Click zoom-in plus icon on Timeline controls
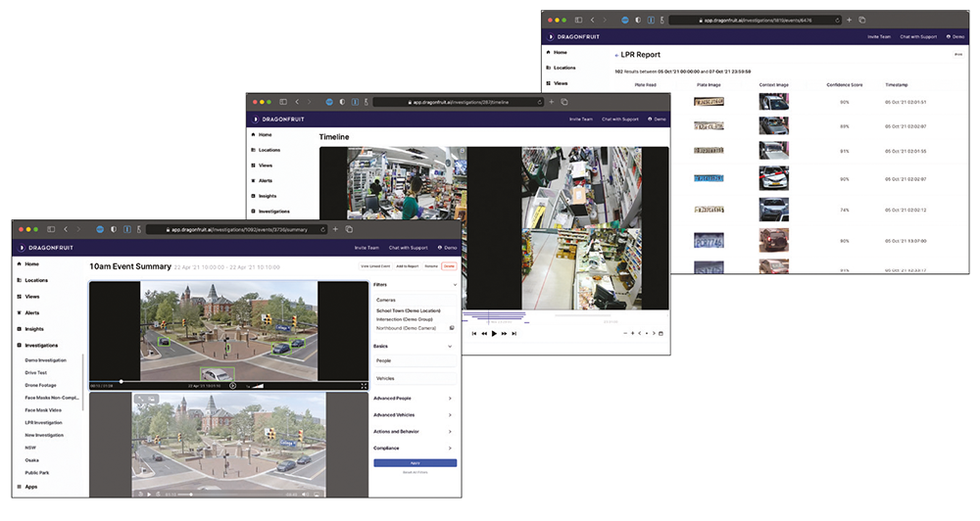This screenshot has height=521, width=980. tap(633, 334)
